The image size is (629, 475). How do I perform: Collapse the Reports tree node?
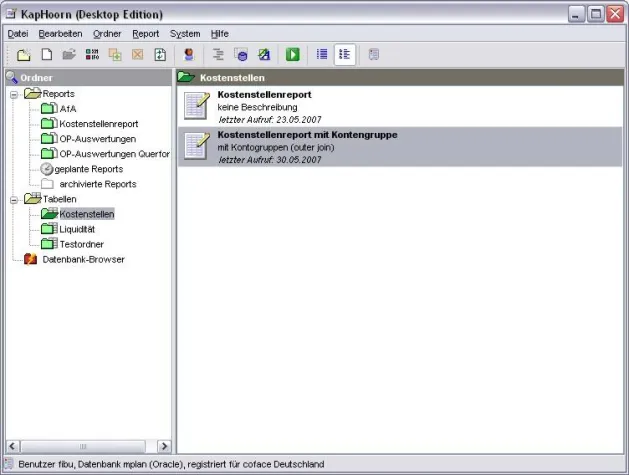14,94
